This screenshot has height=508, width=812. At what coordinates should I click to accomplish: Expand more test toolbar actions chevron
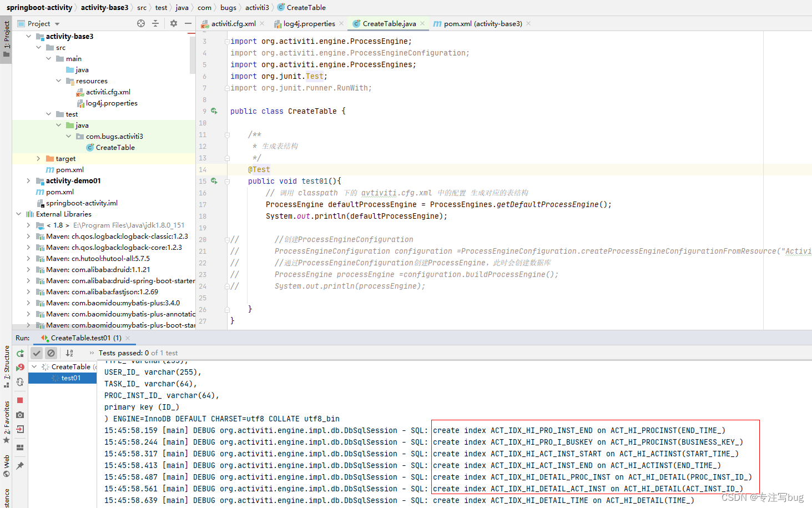pyautogui.click(x=92, y=353)
